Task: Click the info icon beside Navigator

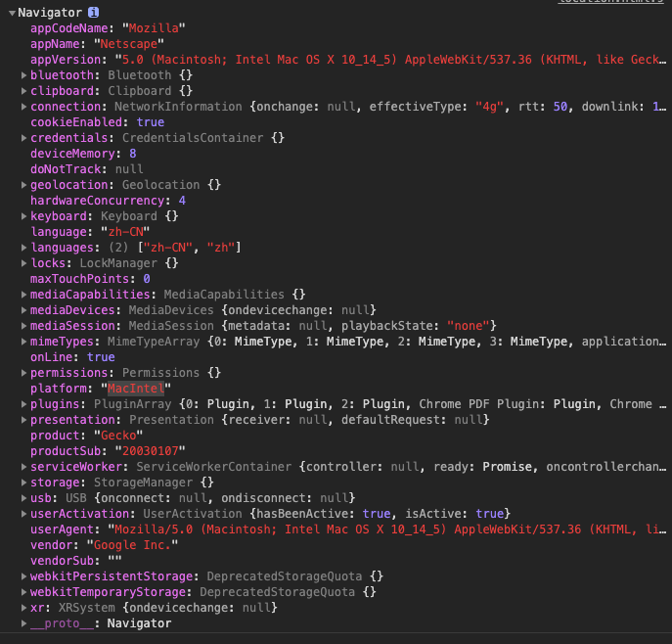Action: tap(94, 13)
